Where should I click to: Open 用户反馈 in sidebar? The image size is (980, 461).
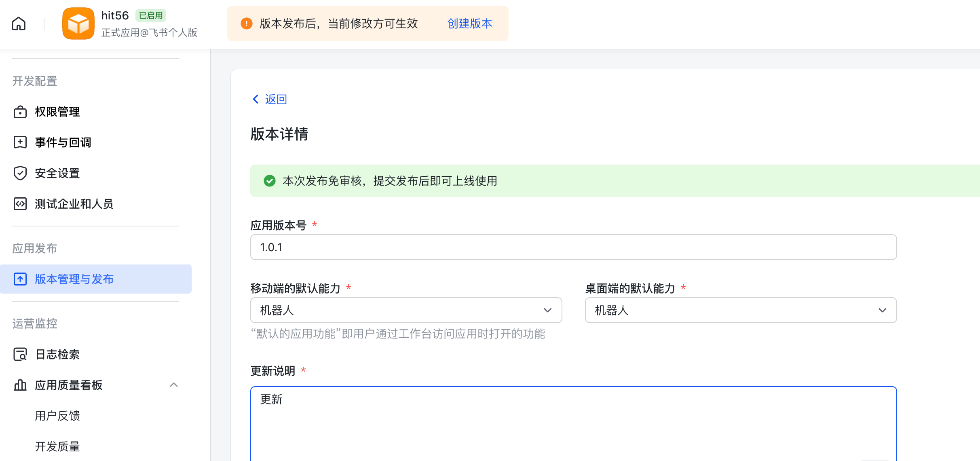tap(57, 416)
